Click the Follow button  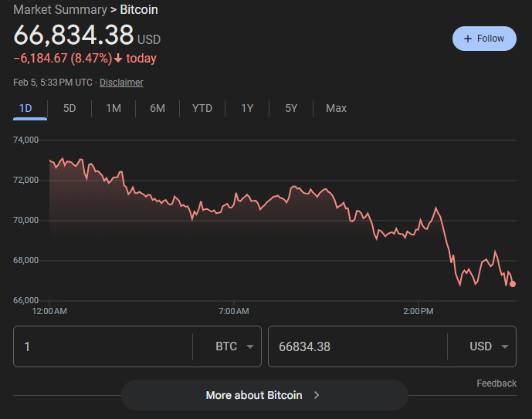pyautogui.click(x=484, y=39)
